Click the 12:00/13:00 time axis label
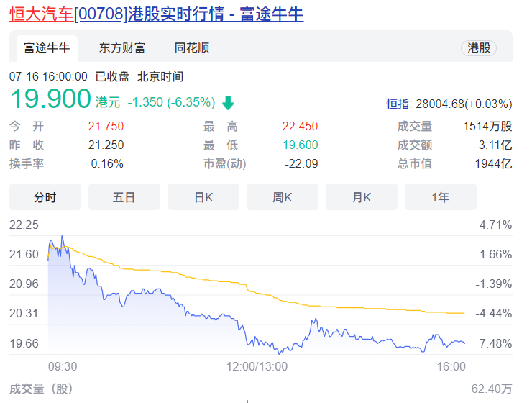Image resolution: width=532 pixels, height=403 pixels. [x=257, y=367]
